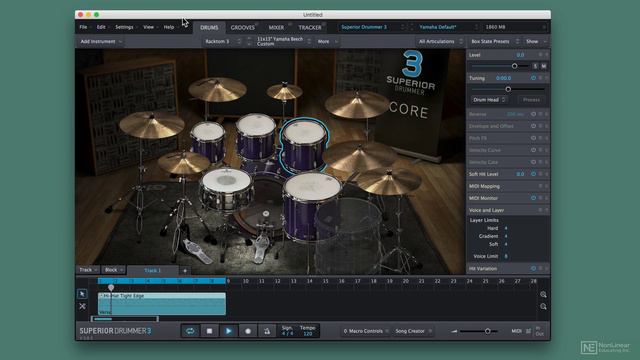Open the Settings menu
The width and height of the screenshot is (640, 360).
[124, 27]
